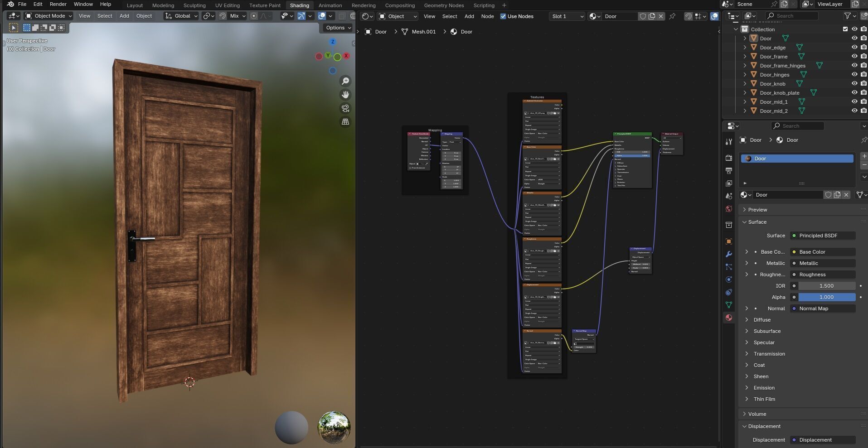Open the Object Mode dropdown
Viewport: 868px width, 448px height.
[x=48, y=16]
